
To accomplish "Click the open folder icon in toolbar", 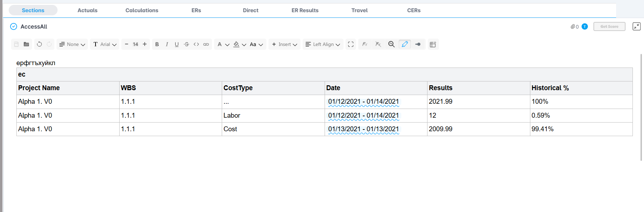I will tap(26, 44).
